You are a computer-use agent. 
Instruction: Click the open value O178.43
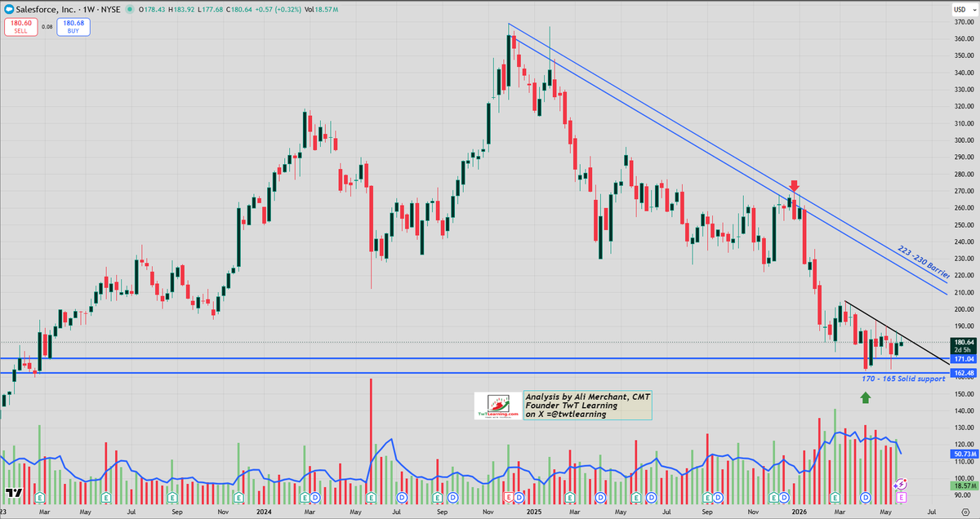pyautogui.click(x=152, y=10)
